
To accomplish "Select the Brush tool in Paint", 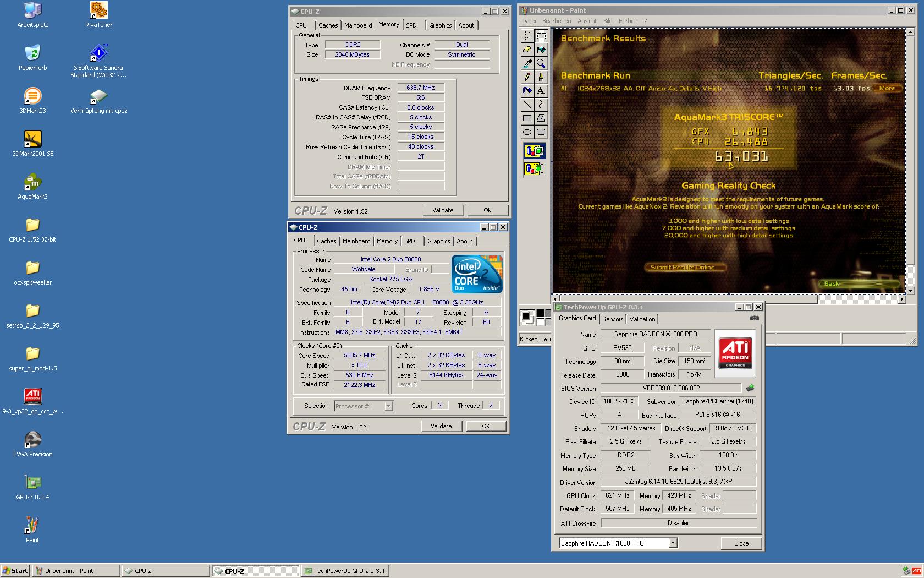I will pyautogui.click(x=541, y=77).
